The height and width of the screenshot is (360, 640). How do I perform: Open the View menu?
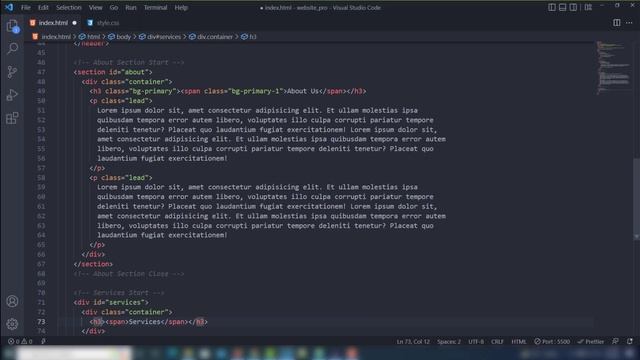click(96, 7)
